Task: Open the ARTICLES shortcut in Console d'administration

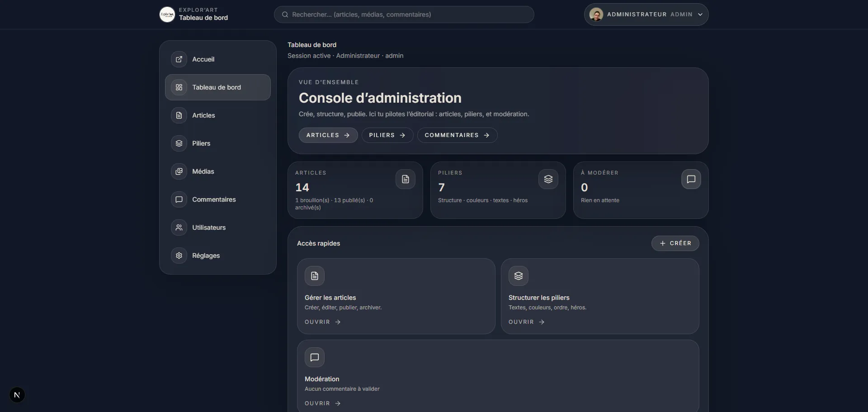Action: pos(328,135)
